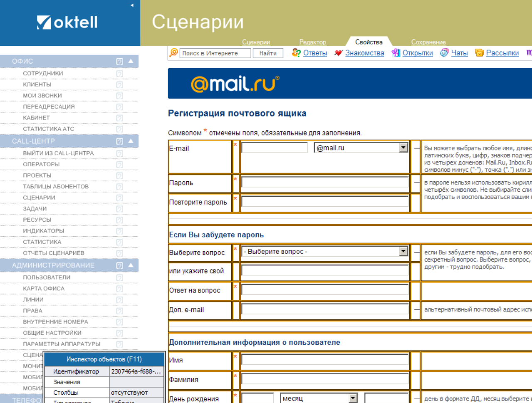Open the Выберите вопрос dropdown
532x403 pixels.
pyautogui.click(x=403, y=251)
